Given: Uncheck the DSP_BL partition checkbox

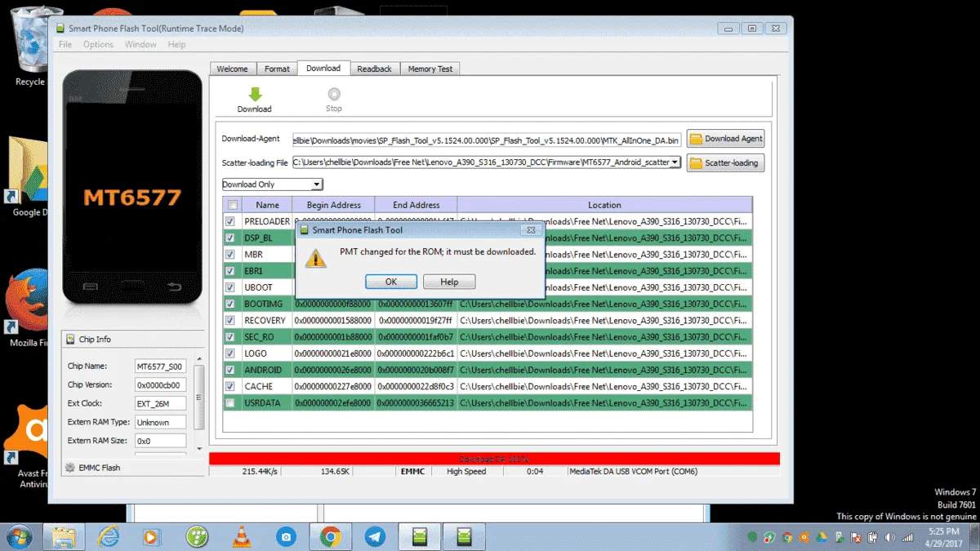Looking at the screenshot, I should click(230, 238).
